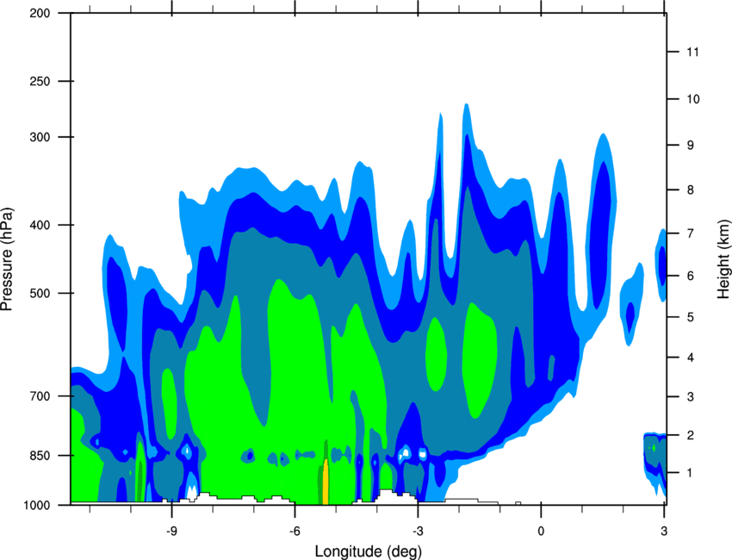The width and height of the screenshot is (732, 560).
Task: Click the -3 longitude tick label
Action: coord(418,531)
